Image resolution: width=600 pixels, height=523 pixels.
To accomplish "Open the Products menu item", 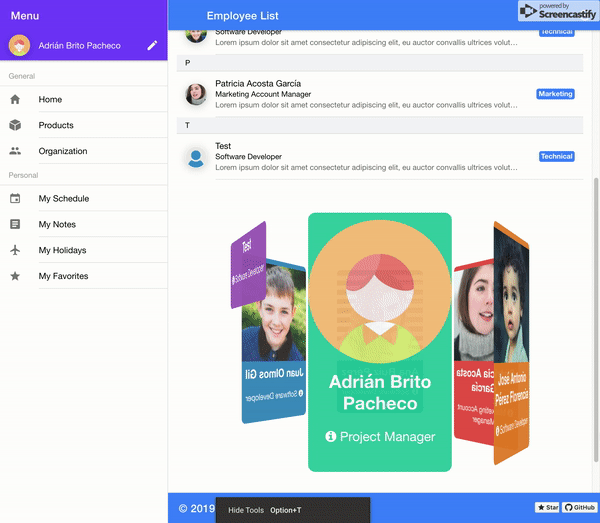I will 84,125.
